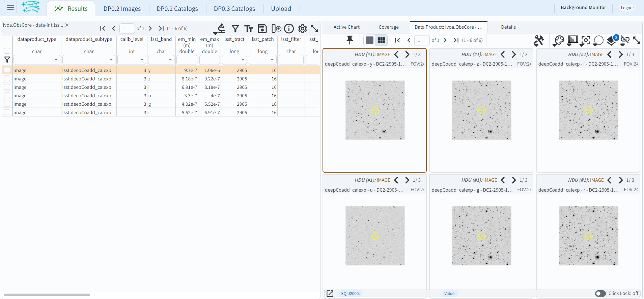Viewport: 644px width, 299px height.
Task: Open the color palette dropdown
Action: pos(559,41)
